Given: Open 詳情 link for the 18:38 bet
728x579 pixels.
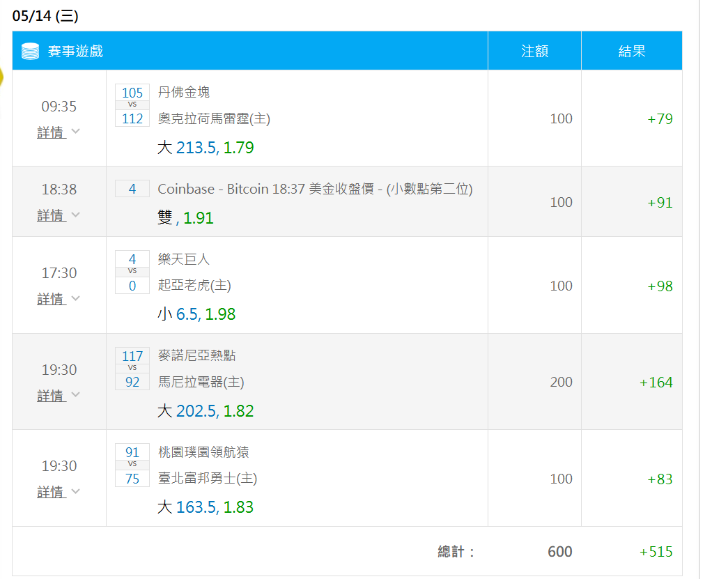Looking at the screenshot, I should coord(51,215).
